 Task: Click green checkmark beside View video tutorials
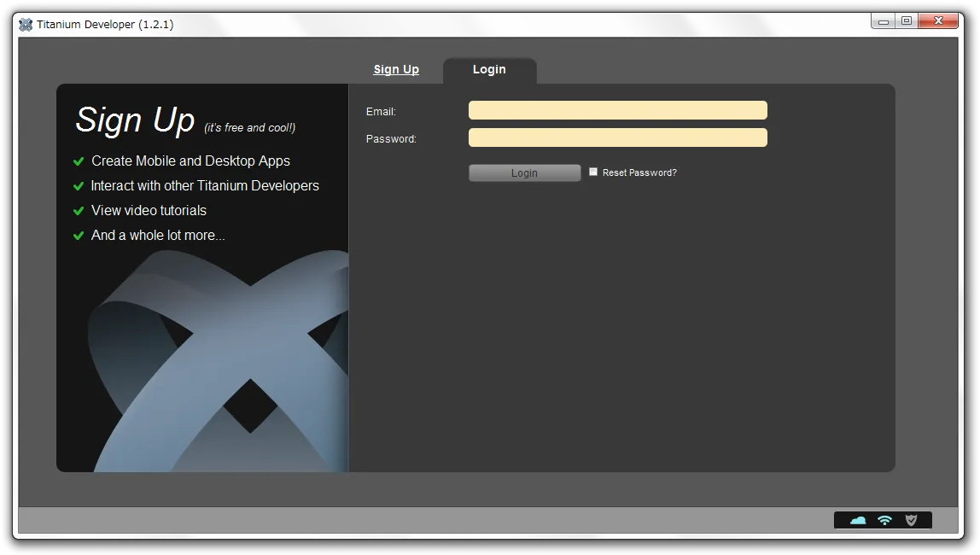(x=79, y=211)
